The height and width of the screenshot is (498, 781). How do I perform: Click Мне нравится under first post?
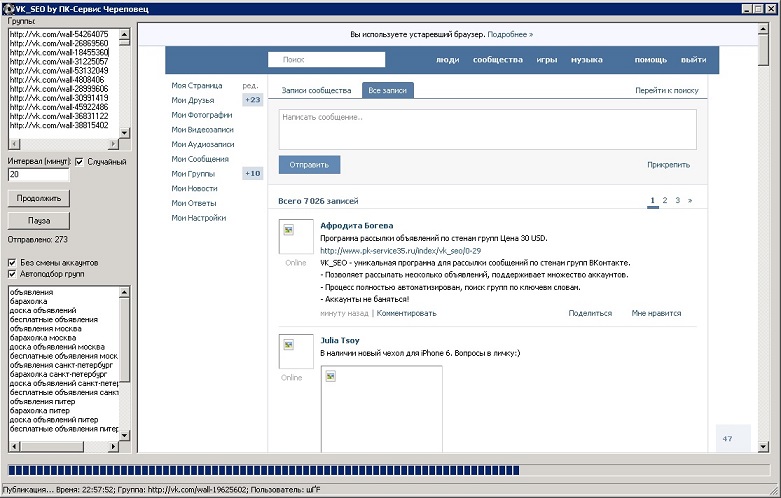pos(656,313)
